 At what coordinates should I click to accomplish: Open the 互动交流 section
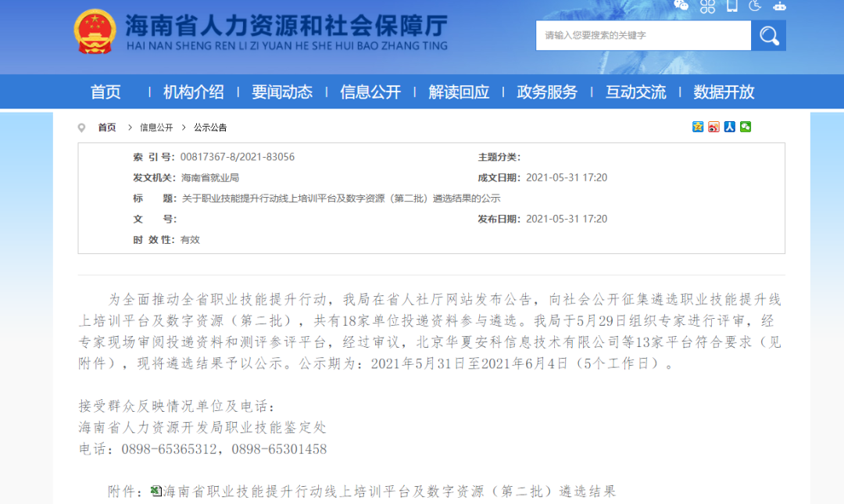click(635, 91)
